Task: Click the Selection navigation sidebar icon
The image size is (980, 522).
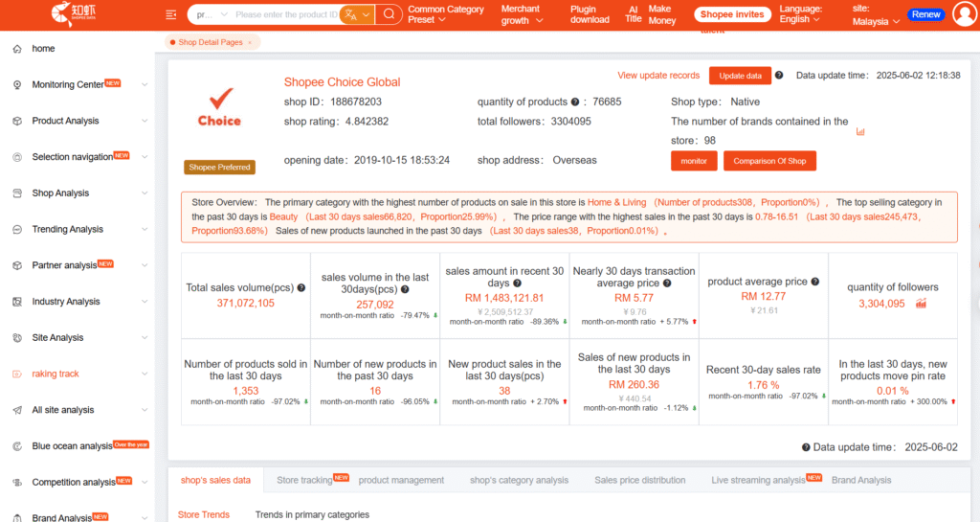Action: pos(17,157)
